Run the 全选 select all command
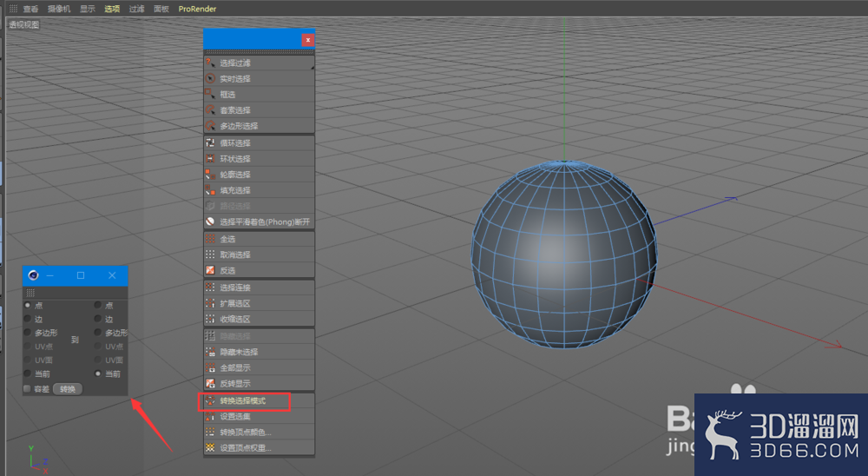 pos(259,239)
